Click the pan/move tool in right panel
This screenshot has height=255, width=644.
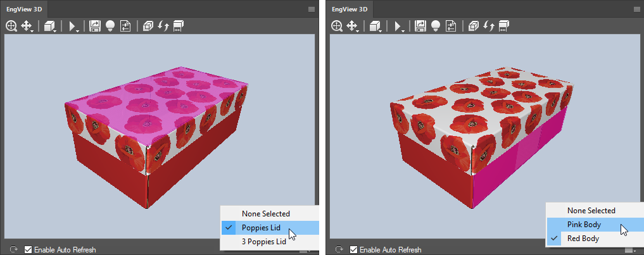353,26
